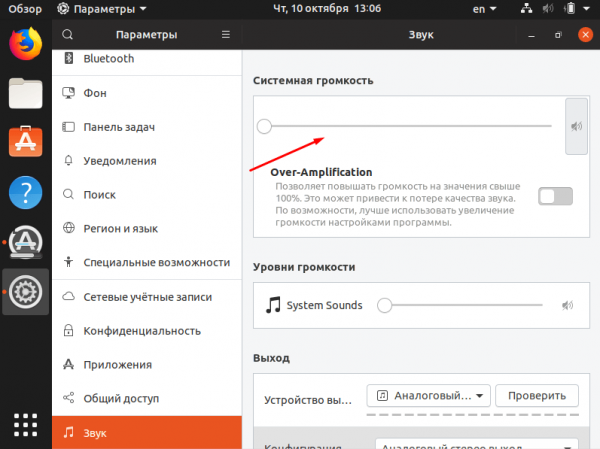Click the cloud icon beside Сетевые учётные записи

68,296
